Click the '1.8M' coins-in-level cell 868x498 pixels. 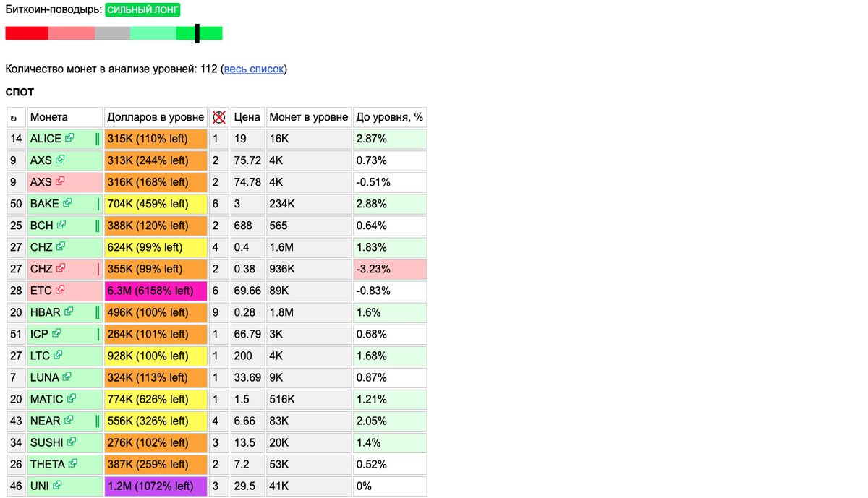pyautogui.click(x=309, y=312)
